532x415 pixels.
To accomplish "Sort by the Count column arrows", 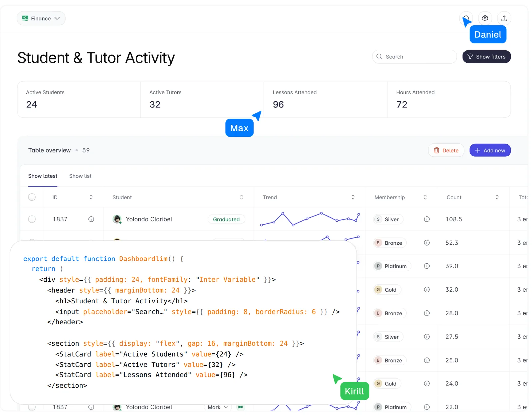I will pyautogui.click(x=497, y=197).
